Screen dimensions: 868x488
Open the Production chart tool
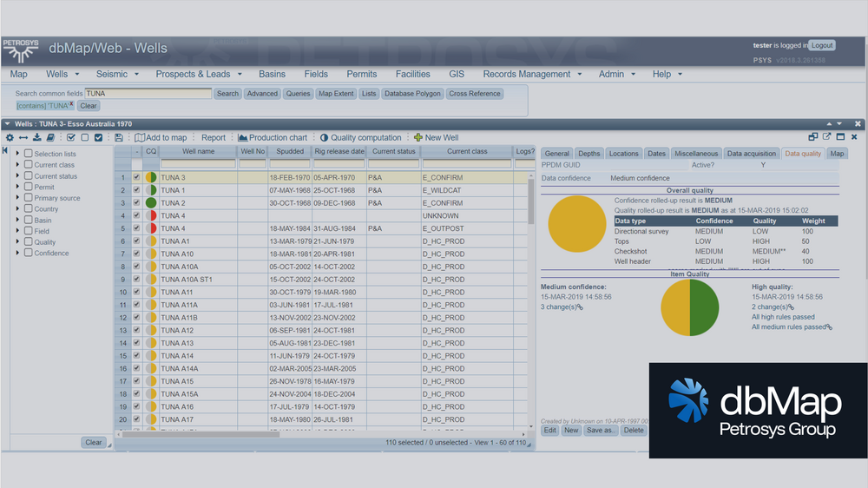(273, 137)
